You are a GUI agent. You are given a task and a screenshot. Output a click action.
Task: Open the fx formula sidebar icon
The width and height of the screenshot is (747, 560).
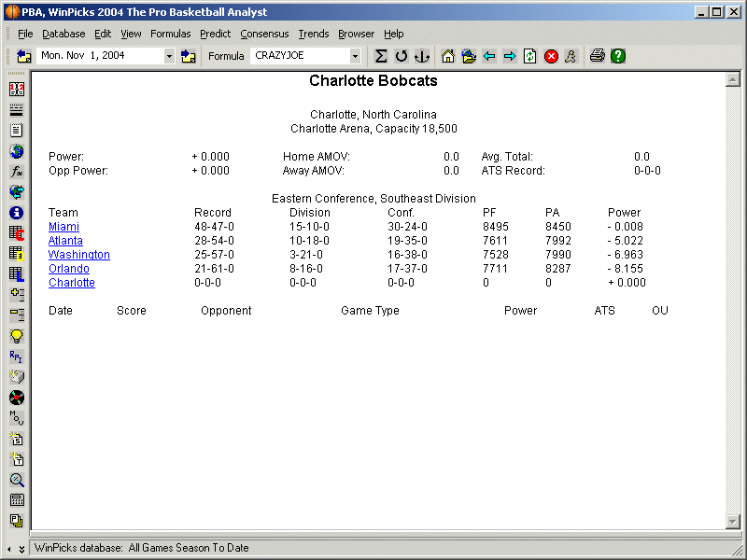coord(17,172)
